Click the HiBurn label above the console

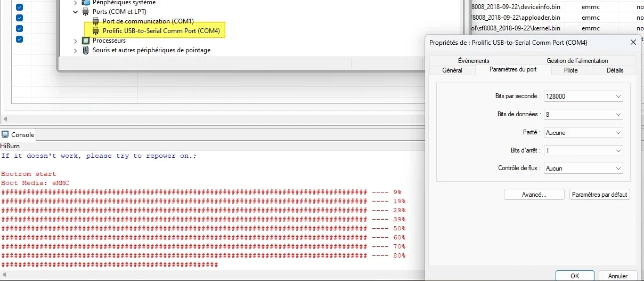[10, 146]
